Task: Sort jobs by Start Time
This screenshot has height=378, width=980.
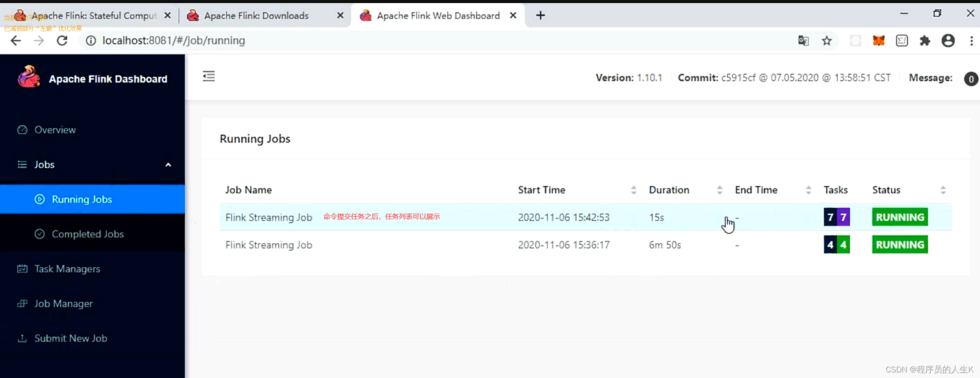Action: pyautogui.click(x=633, y=190)
